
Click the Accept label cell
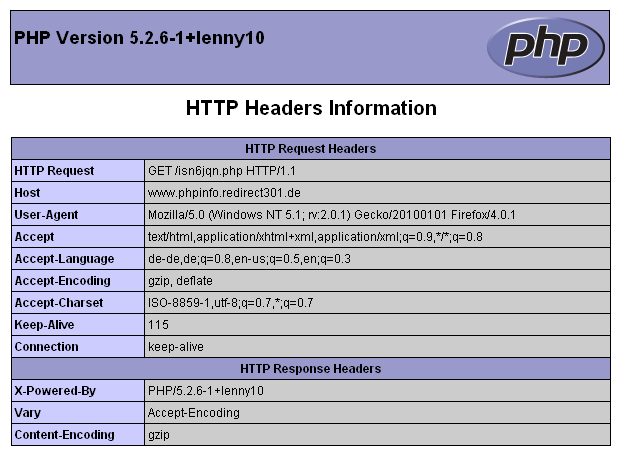78,237
